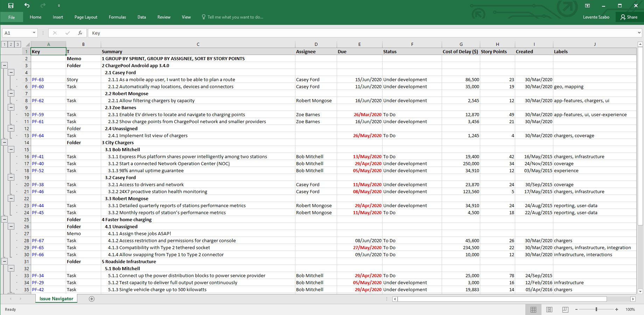This screenshot has height=315, width=644.
Task: Open Customize Quick Access Toolbar dropdown
Action: [59, 6]
